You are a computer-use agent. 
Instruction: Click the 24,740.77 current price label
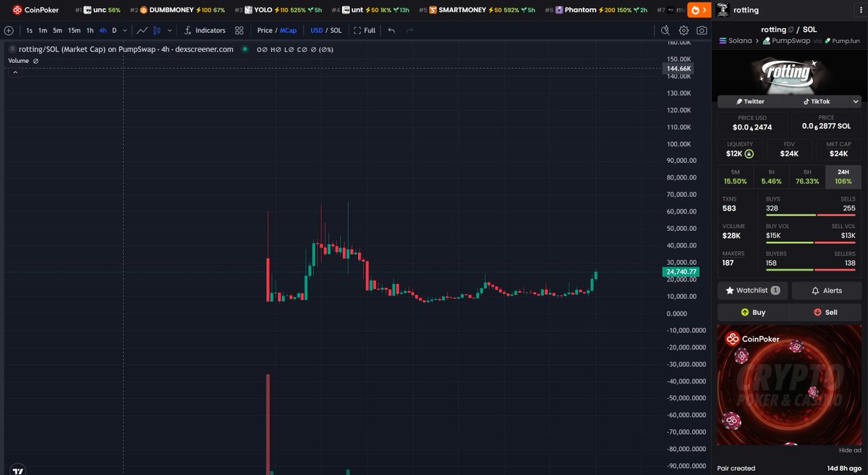[680, 272]
